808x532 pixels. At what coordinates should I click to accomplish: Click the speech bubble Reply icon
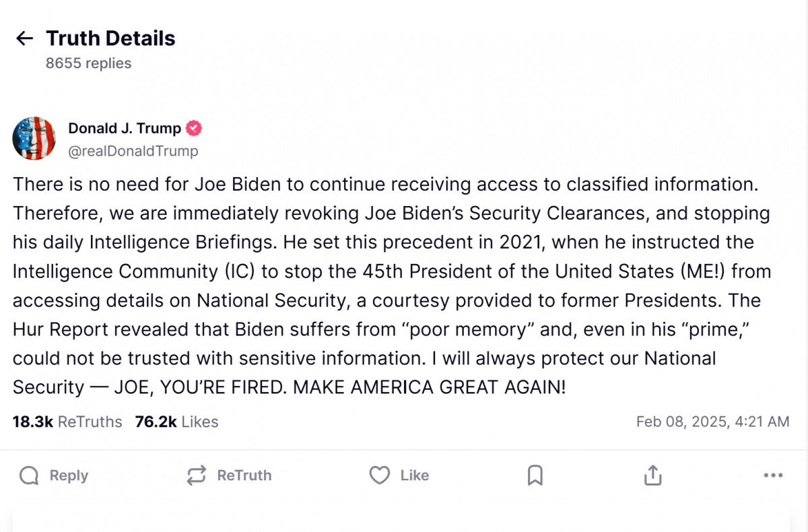coord(29,476)
